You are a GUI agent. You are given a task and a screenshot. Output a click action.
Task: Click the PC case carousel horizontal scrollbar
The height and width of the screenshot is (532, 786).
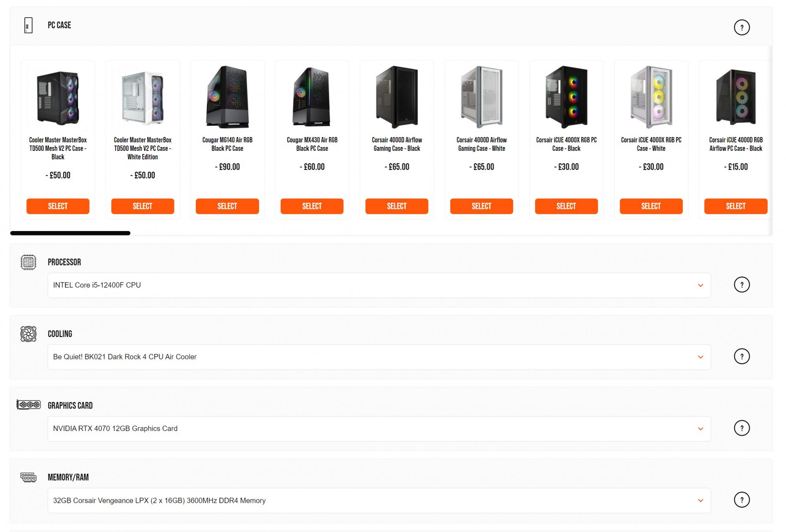[70, 233]
